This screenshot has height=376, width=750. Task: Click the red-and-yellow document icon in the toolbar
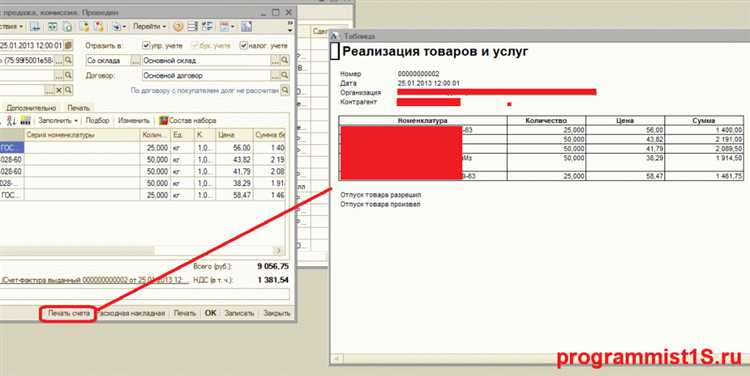pos(99,27)
